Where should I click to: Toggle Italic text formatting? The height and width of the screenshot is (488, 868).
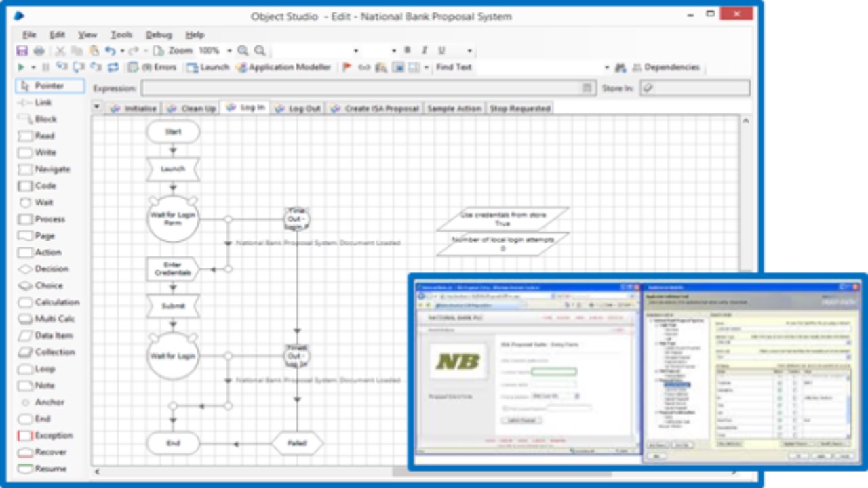[425, 50]
